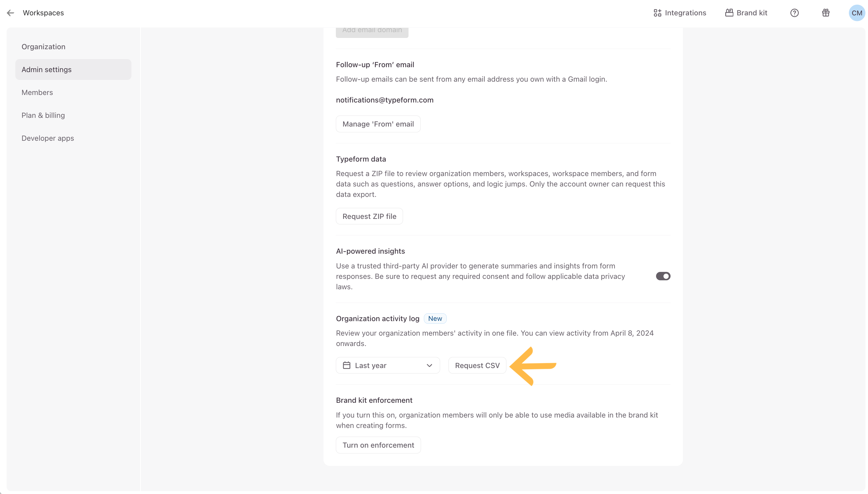Image resolution: width=868 pixels, height=494 pixels.
Task: Click the gift icon
Action: (826, 13)
